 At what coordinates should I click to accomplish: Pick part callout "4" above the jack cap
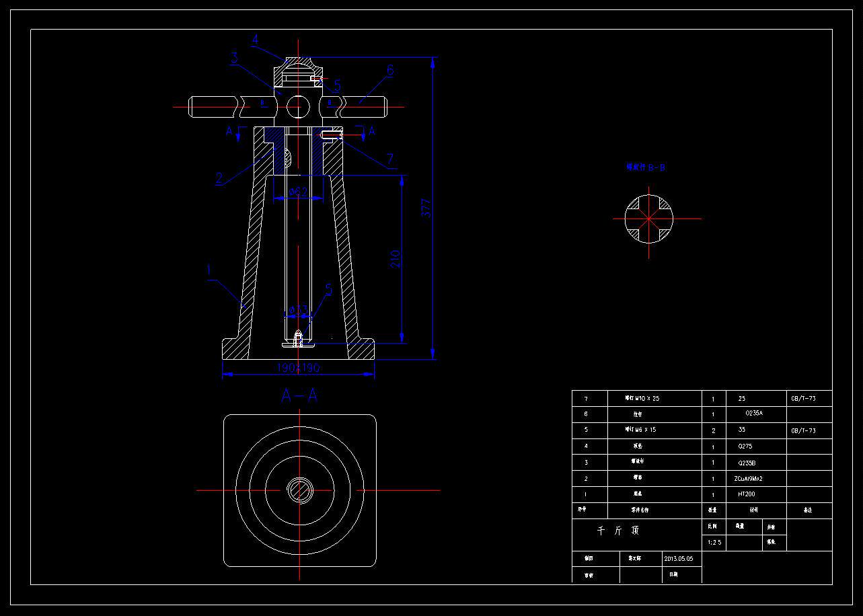(255, 40)
